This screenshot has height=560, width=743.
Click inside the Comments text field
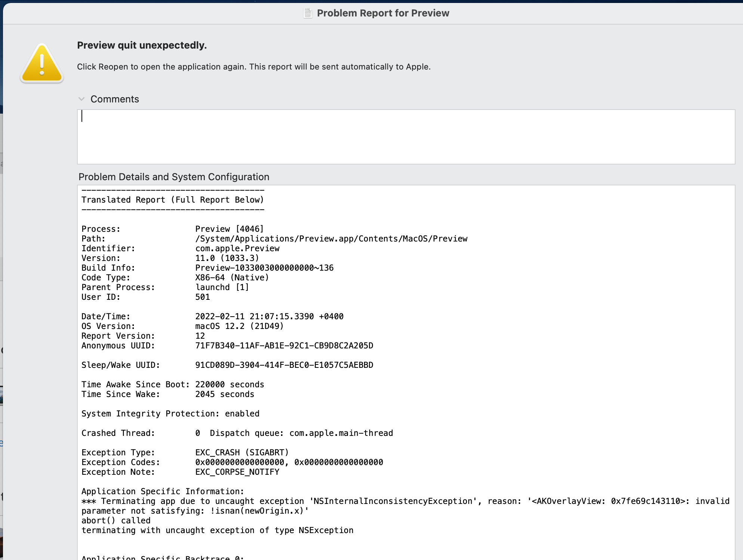(406, 137)
